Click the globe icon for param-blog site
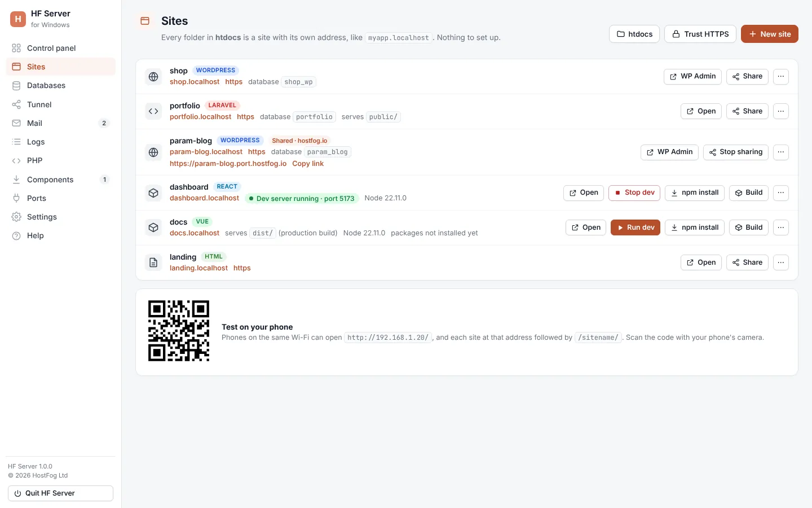This screenshot has height=508, width=812. [x=153, y=152]
